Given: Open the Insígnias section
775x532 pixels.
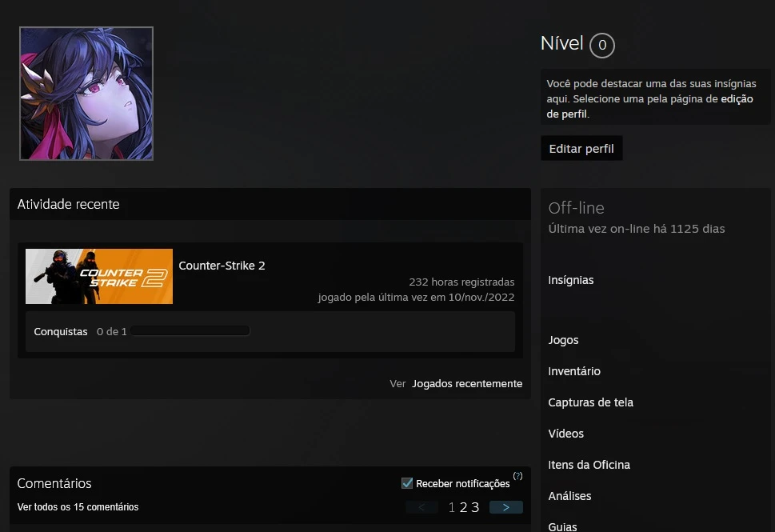Looking at the screenshot, I should pyautogui.click(x=571, y=280).
